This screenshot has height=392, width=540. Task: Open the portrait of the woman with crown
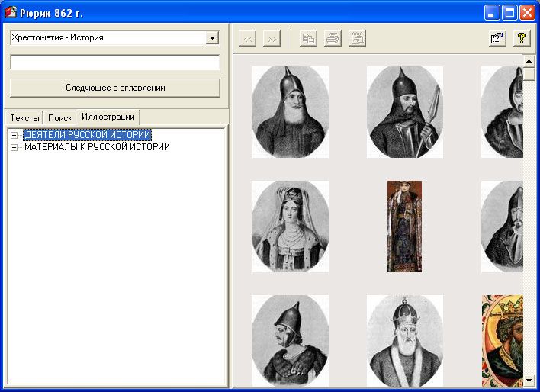[291, 227]
